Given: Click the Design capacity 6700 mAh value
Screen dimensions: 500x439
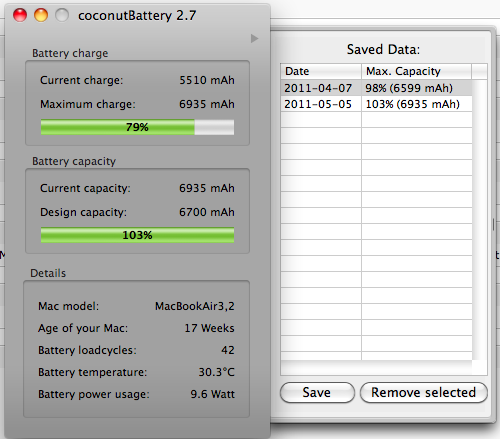Looking at the screenshot, I should [207, 212].
